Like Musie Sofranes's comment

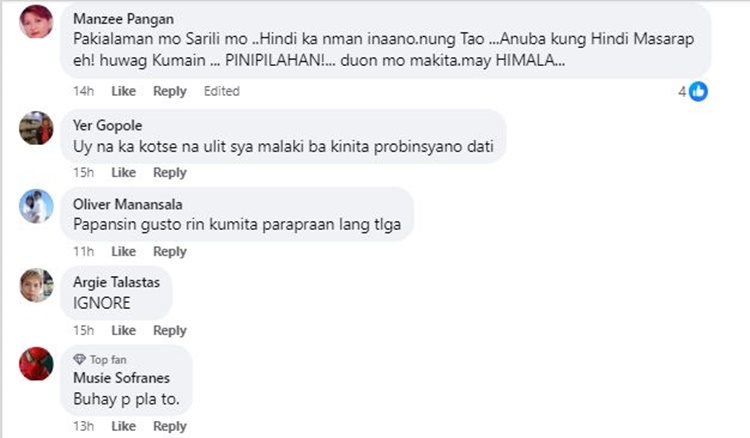coord(123,426)
